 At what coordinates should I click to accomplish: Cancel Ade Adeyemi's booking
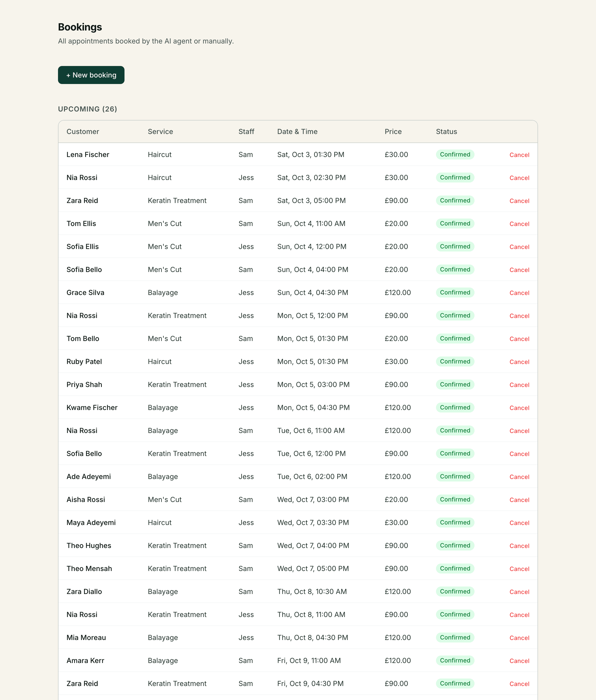pos(519,477)
